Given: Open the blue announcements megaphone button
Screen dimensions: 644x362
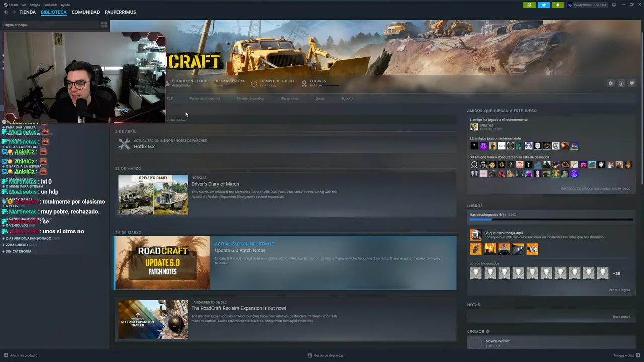Looking at the screenshot, I should (x=544, y=5).
